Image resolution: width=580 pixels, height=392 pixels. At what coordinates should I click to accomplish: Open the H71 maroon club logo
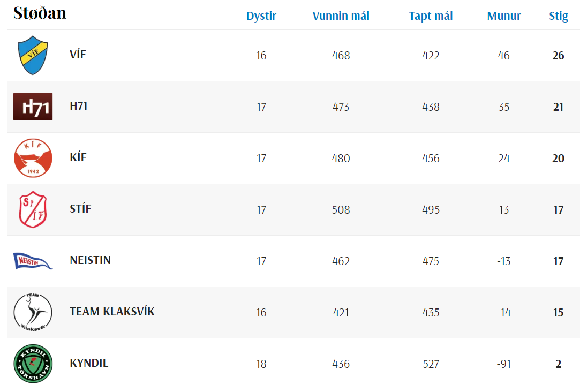click(33, 107)
